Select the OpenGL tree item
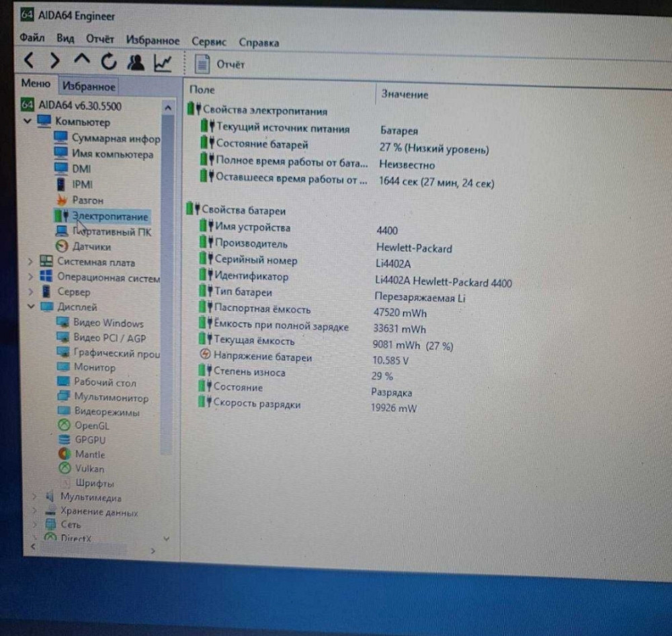This screenshot has height=636, width=672. click(91, 425)
